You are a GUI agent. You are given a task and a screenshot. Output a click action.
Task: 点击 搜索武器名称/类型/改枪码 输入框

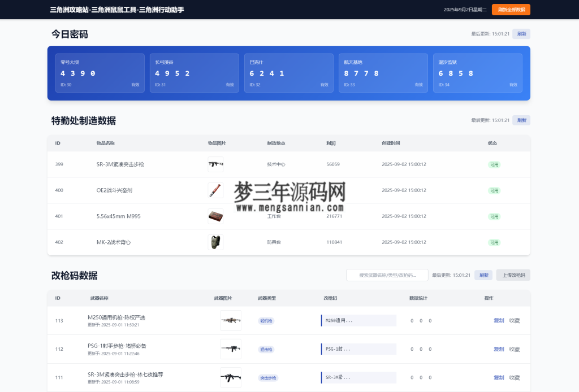coord(387,275)
